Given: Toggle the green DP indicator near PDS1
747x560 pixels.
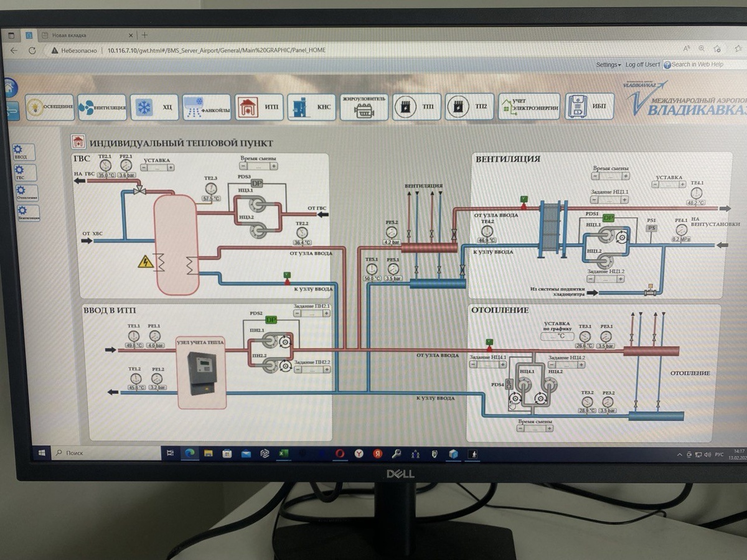Looking at the screenshot, I should (x=608, y=218).
